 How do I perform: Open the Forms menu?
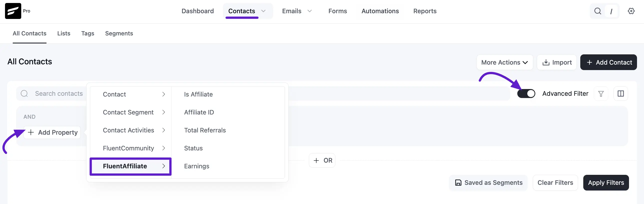[338, 11]
